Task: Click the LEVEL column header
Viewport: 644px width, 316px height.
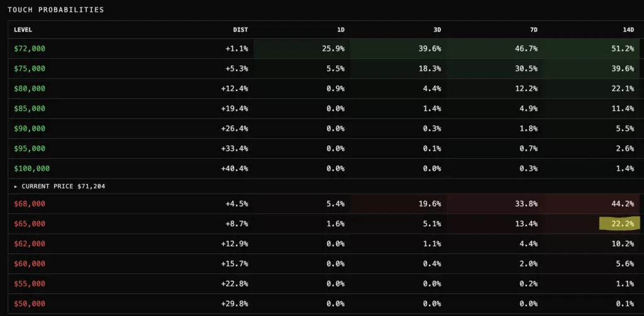Action: [x=23, y=30]
